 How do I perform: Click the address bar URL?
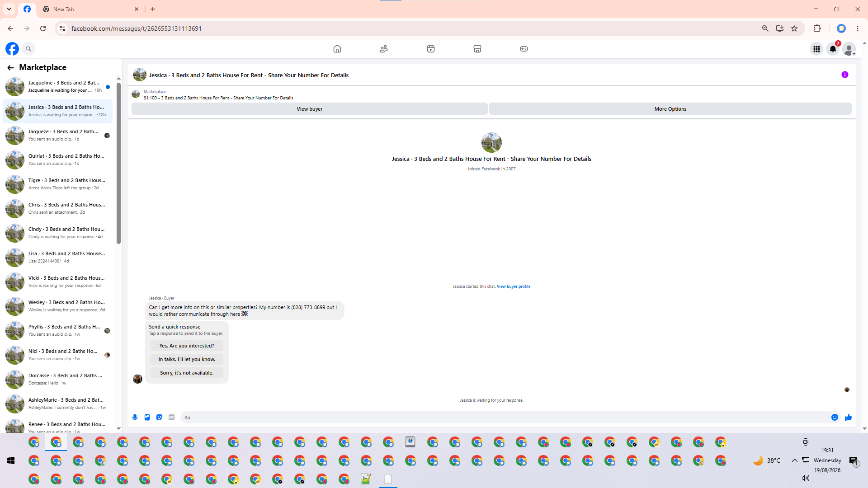point(137,28)
